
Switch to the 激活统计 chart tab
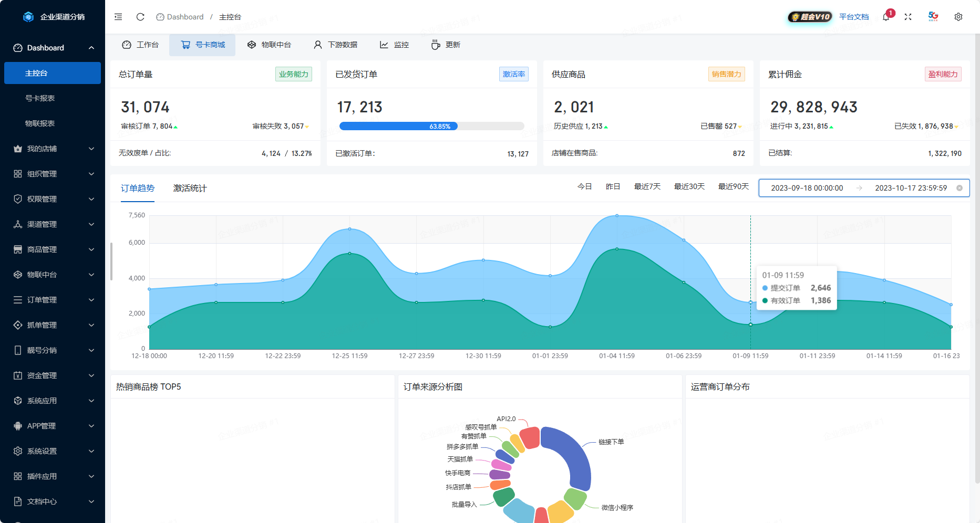pyautogui.click(x=190, y=188)
